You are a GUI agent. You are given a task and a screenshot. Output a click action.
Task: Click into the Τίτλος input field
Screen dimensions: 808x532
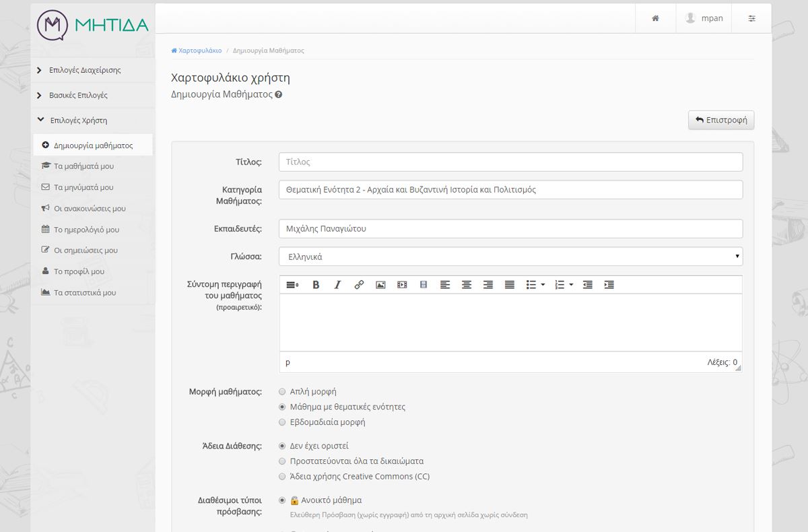click(x=510, y=162)
